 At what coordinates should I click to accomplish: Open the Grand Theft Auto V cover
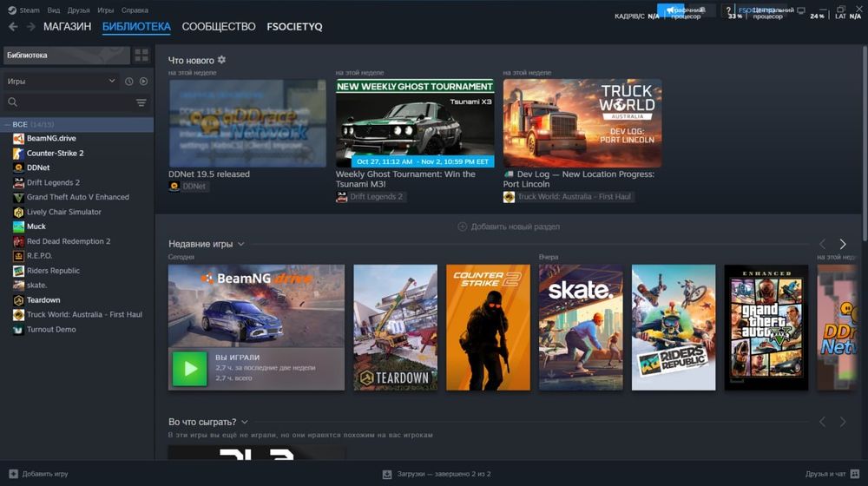click(766, 327)
